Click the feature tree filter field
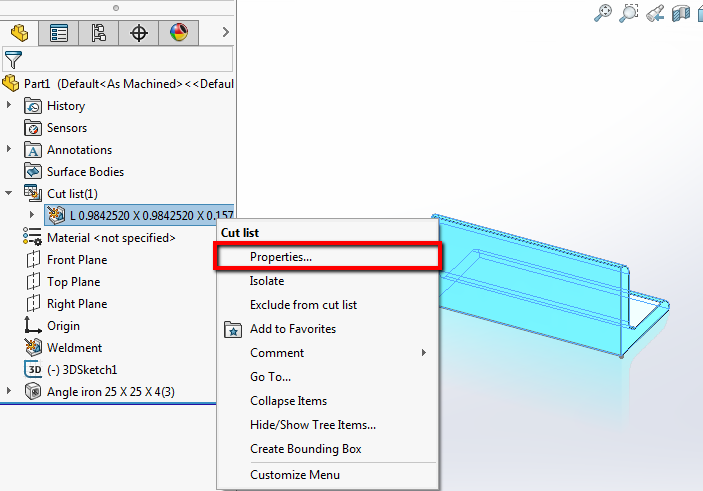Screen dimensions: 703x491 117,59
